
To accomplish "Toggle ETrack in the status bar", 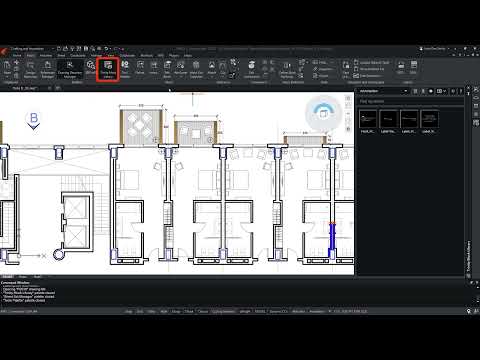I will 189,311.
